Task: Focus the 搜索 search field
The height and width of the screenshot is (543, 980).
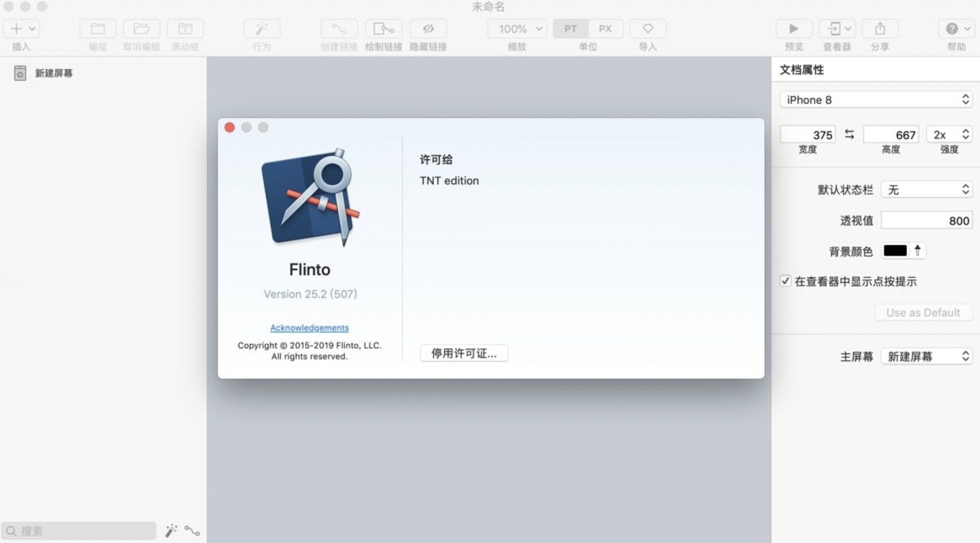Action: 79,531
